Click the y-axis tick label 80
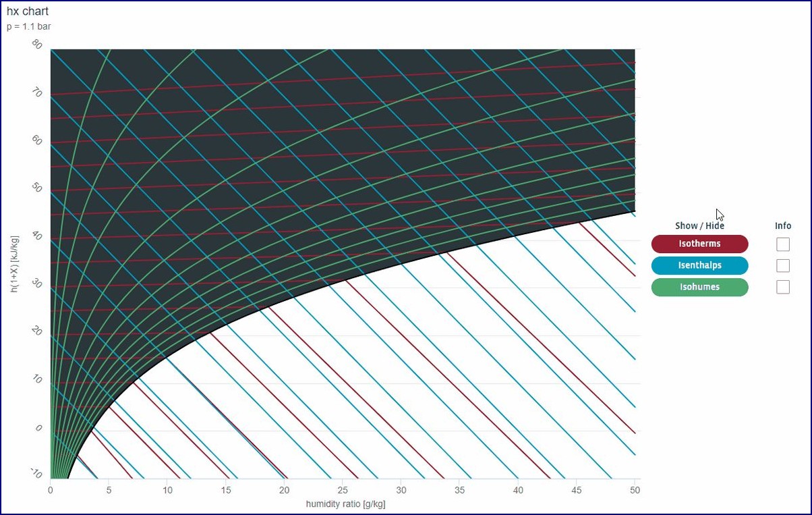Viewport: 812px width, 515px height. click(38, 45)
